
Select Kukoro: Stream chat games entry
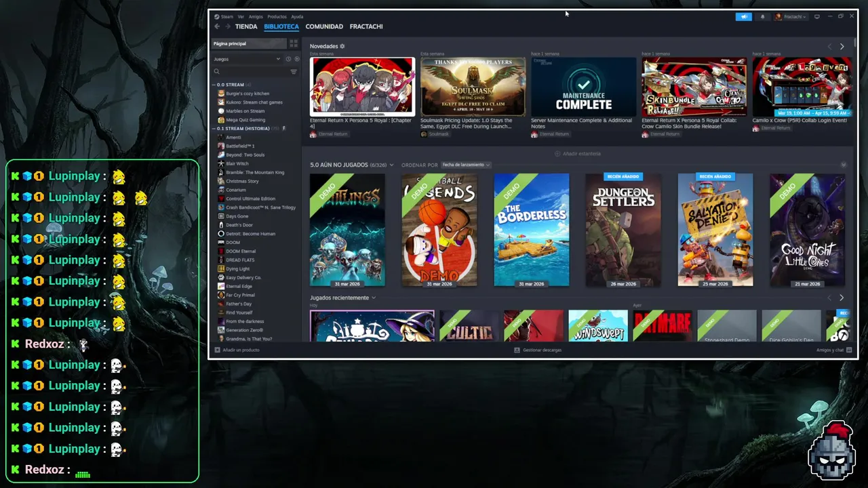click(254, 102)
